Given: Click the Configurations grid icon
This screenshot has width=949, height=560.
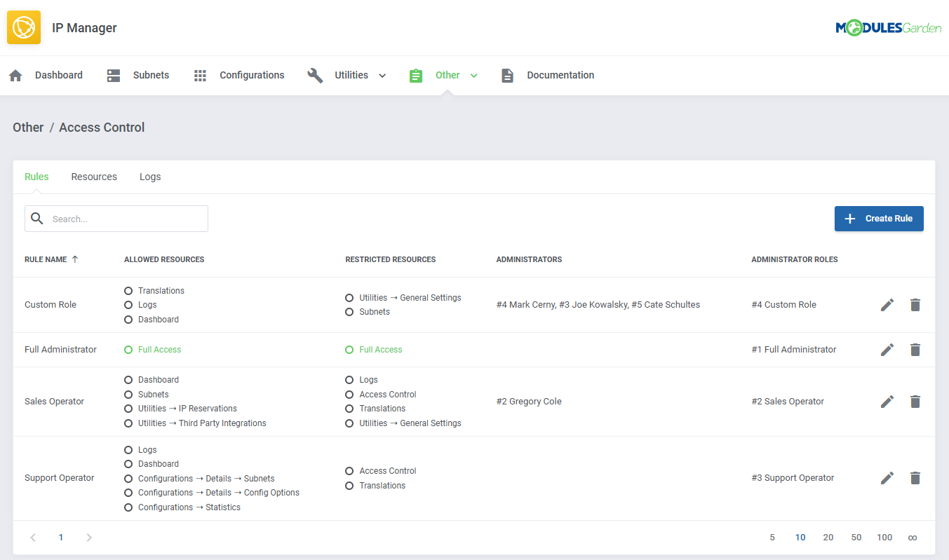Looking at the screenshot, I should [200, 76].
